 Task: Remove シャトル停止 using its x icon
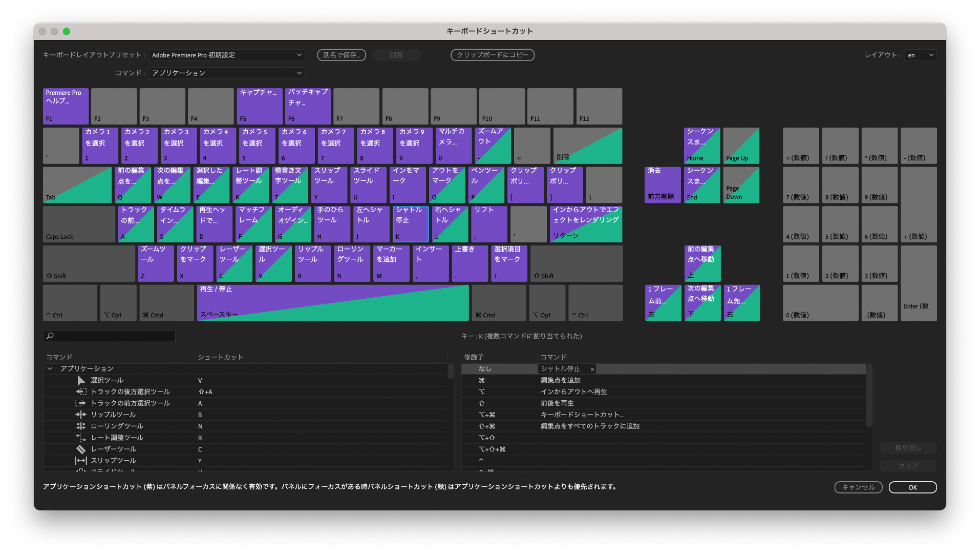pyautogui.click(x=592, y=369)
